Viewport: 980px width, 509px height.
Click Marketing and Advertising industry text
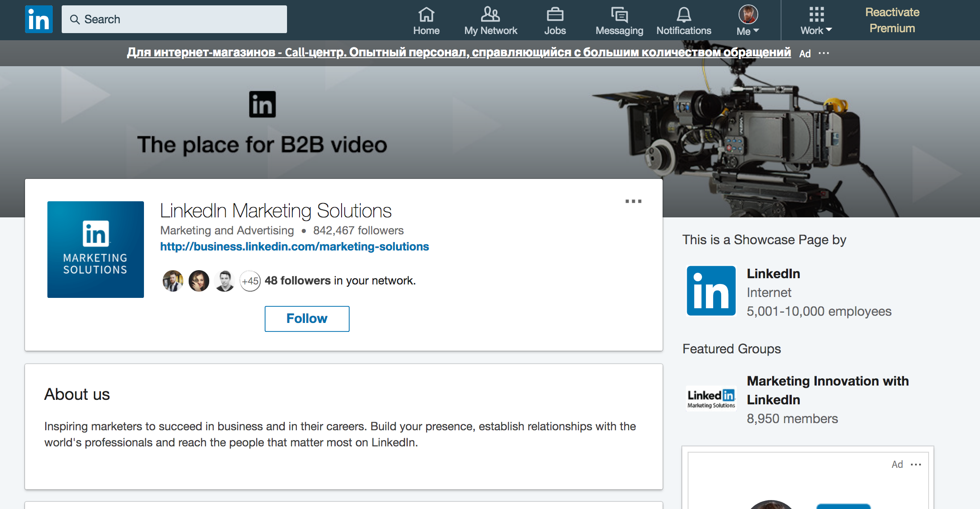pos(227,230)
